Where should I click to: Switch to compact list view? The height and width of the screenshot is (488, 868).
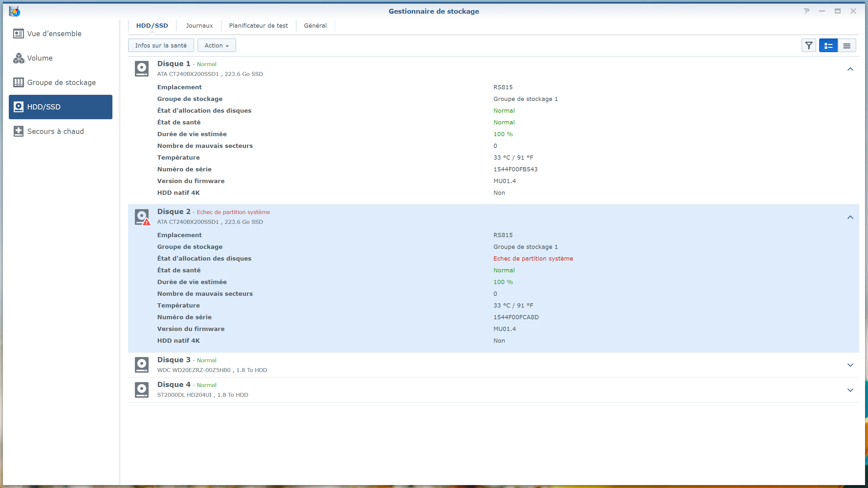pyautogui.click(x=846, y=46)
